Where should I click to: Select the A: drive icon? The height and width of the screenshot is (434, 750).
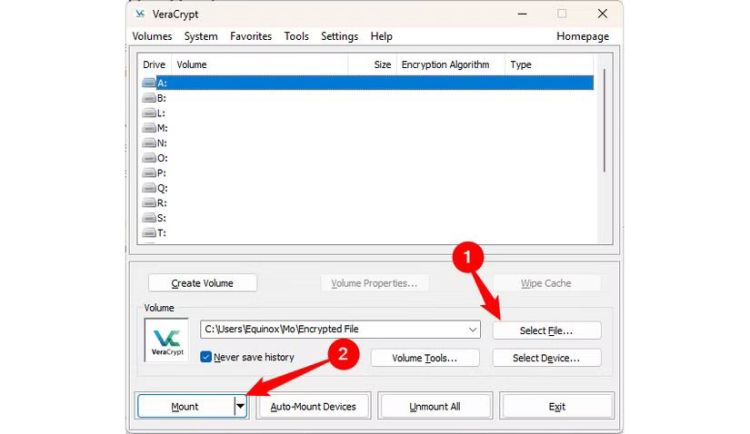149,83
